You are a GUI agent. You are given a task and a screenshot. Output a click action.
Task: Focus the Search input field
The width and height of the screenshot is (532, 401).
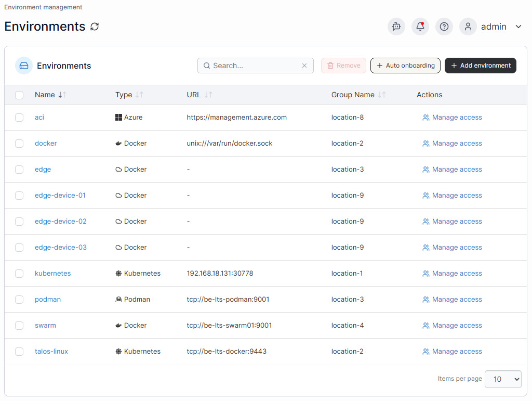click(255, 66)
